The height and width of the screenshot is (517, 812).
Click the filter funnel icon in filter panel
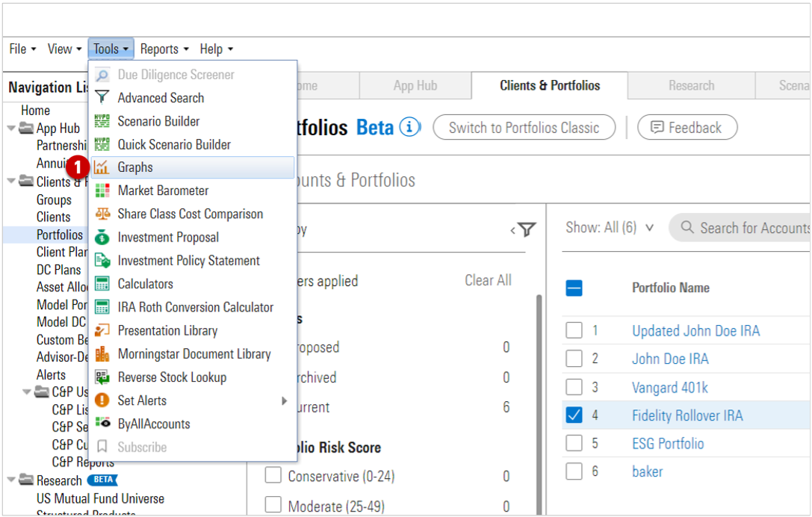point(527,229)
